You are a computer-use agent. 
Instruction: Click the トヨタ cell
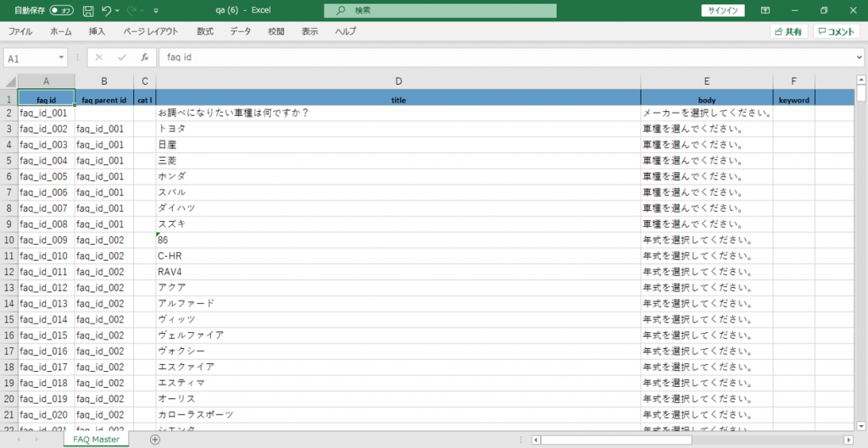coord(398,129)
